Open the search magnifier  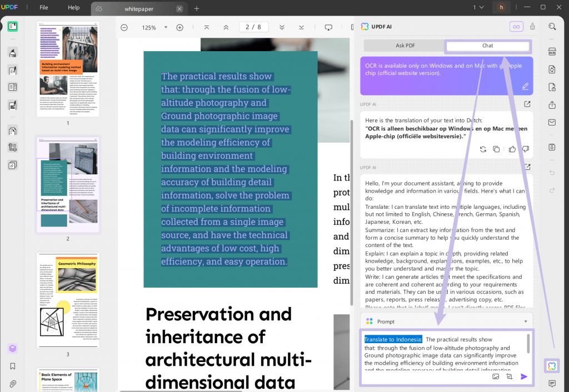click(552, 27)
